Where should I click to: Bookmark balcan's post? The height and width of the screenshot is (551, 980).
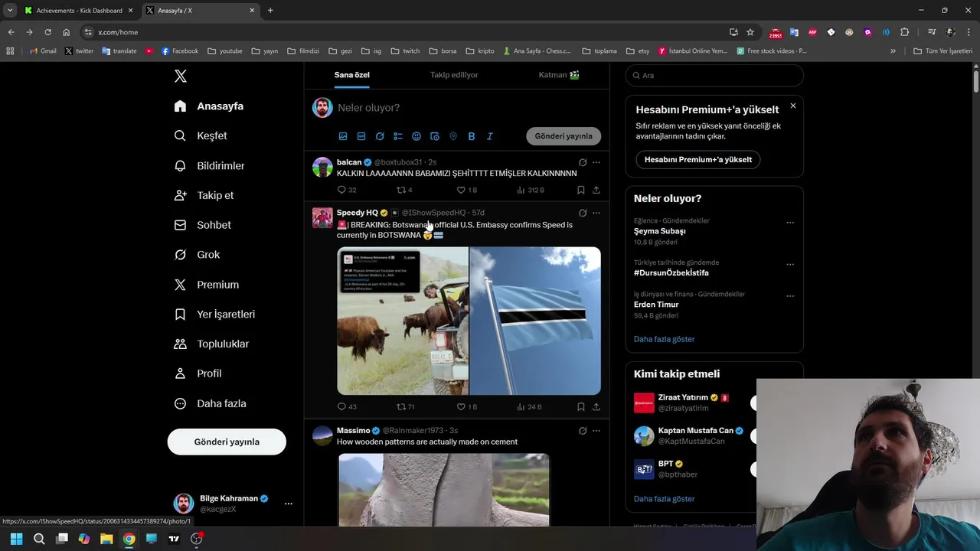pos(581,190)
